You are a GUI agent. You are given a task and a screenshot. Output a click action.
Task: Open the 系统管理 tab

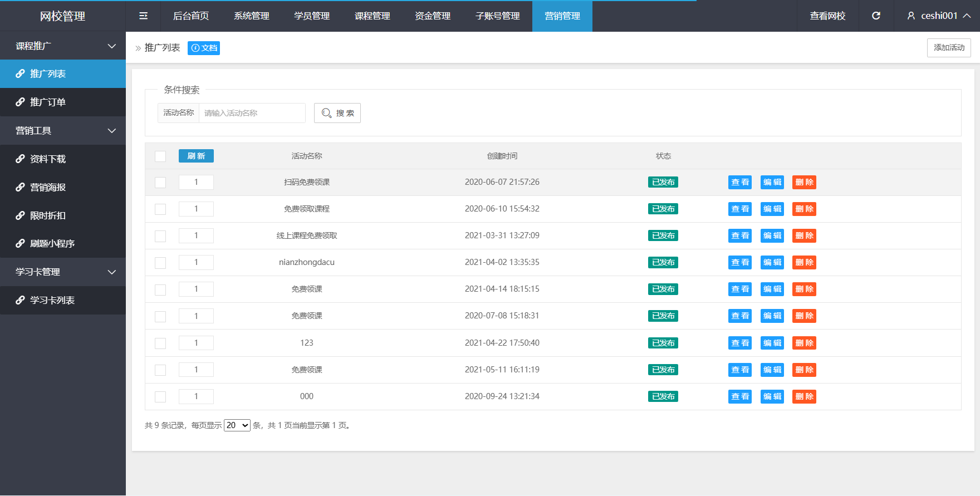252,16
